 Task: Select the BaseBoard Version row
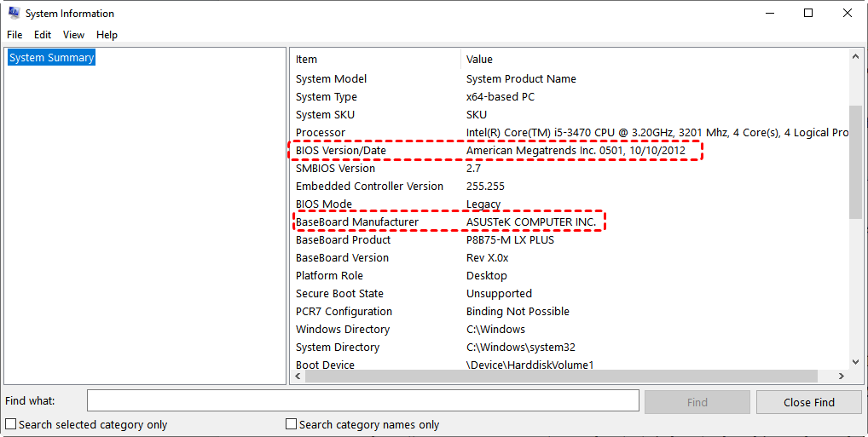point(570,258)
